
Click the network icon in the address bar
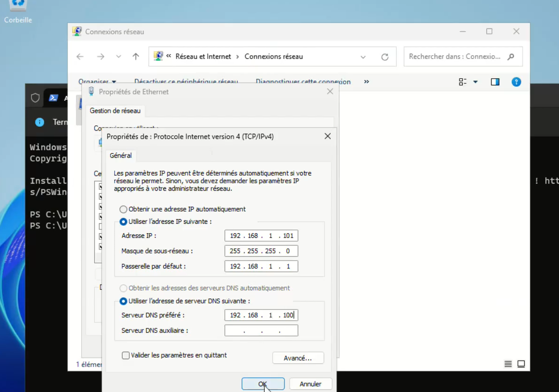[158, 56]
